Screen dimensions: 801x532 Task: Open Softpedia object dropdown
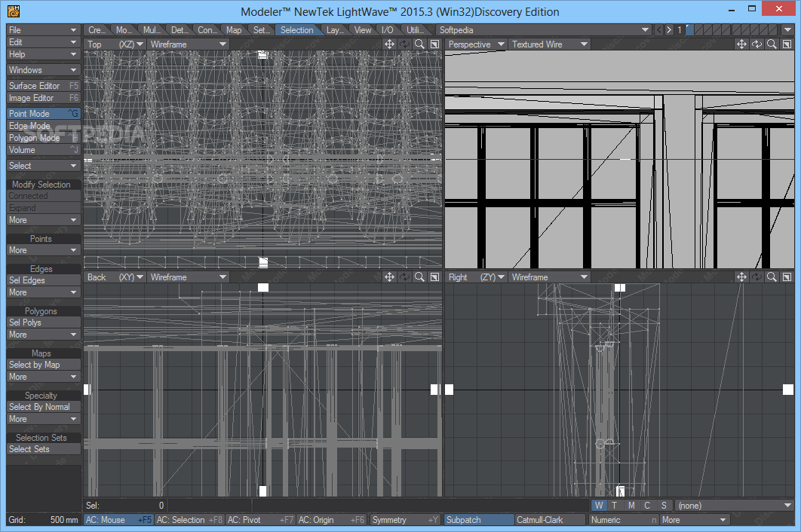coord(544,30)
